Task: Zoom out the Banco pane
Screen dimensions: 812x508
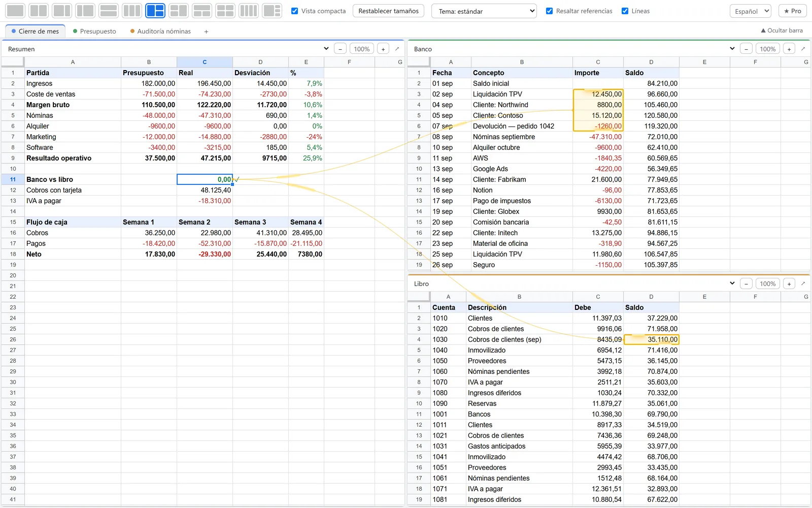Action: [x=746, y=49]
